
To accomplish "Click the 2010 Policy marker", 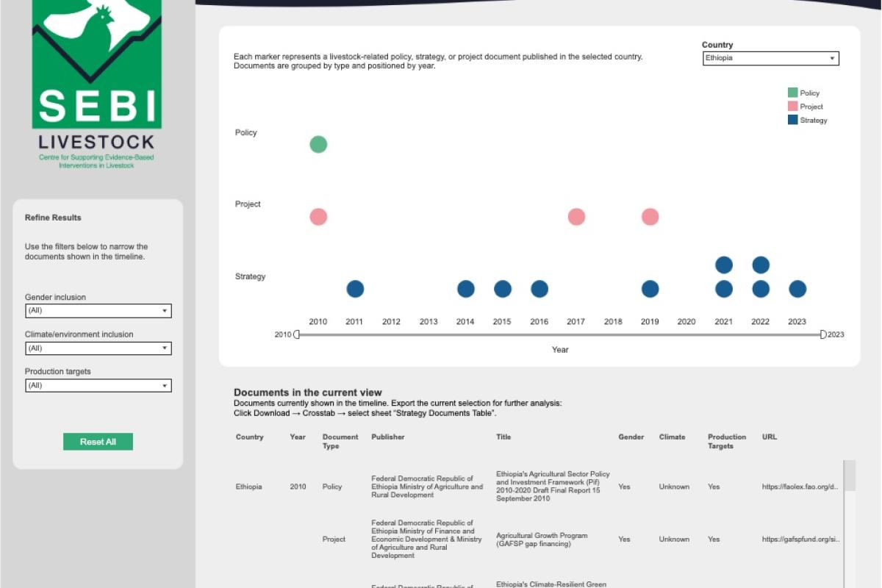I will [x=318, y=144].
